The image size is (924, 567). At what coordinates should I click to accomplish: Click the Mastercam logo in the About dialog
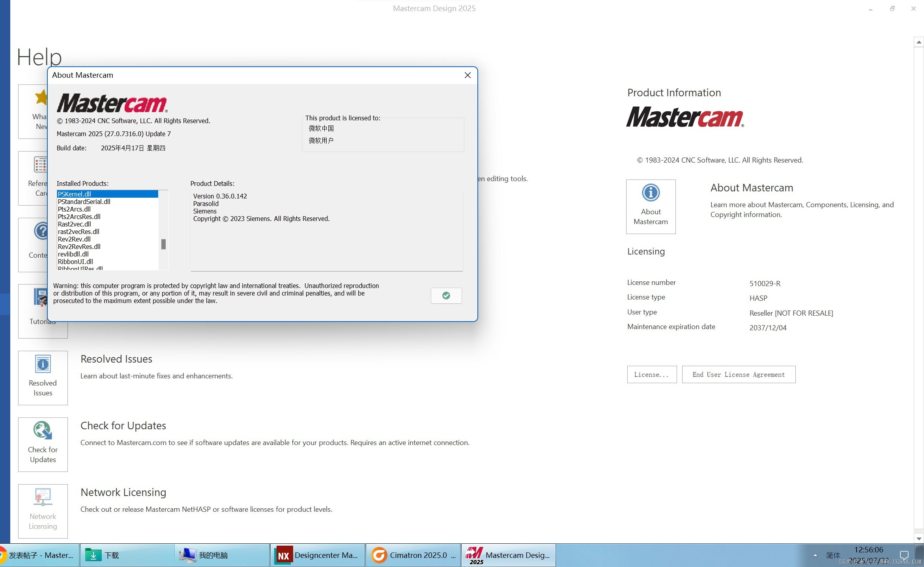[112, 103]
